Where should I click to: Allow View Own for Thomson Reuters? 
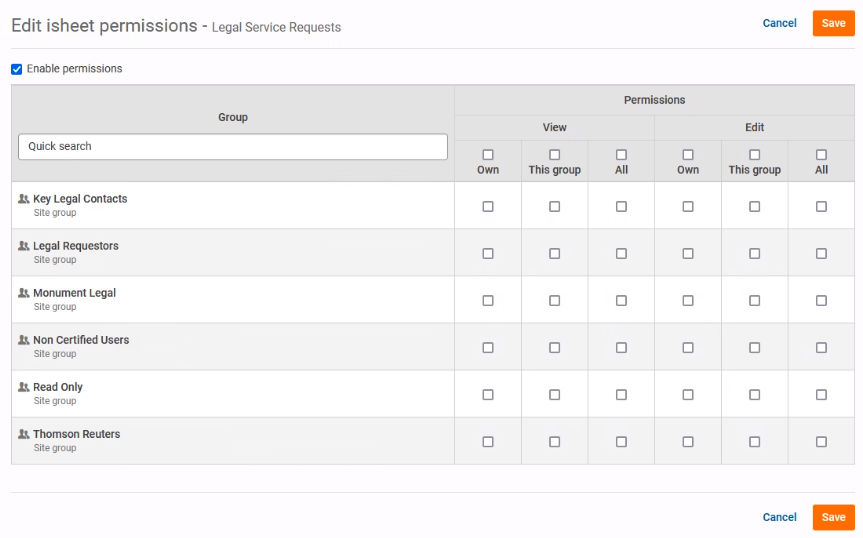[488, 442]
